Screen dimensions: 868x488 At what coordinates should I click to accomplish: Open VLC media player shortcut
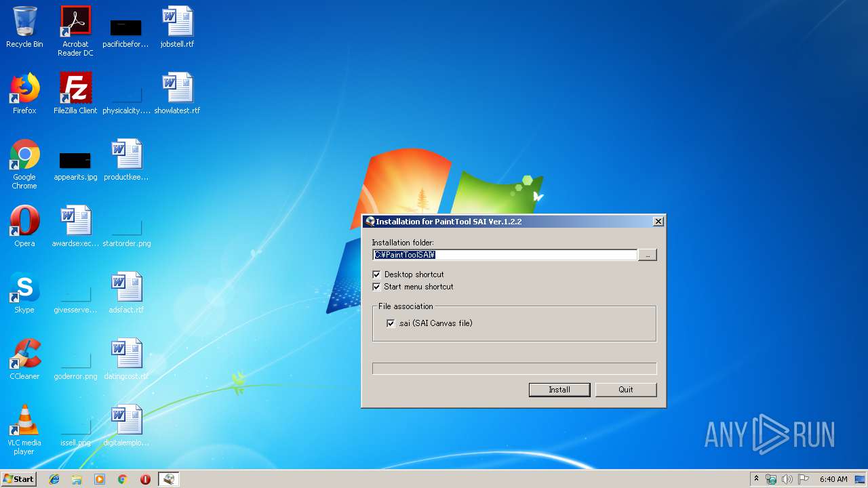24,430
